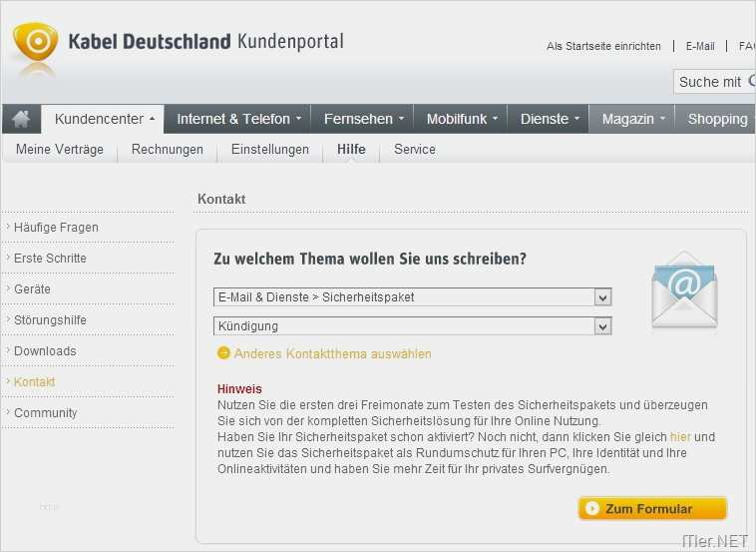Open Geräte in sidebar
The width and height of the screenshot is (756, 552).
[x=32, y=288]
